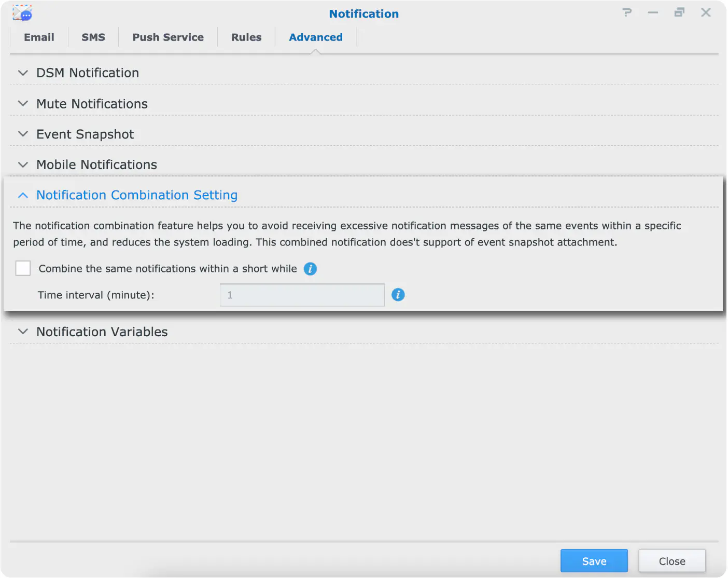Click the notification combination description paragraph
This screenshot has height=578, width=728.
(347, 234)
